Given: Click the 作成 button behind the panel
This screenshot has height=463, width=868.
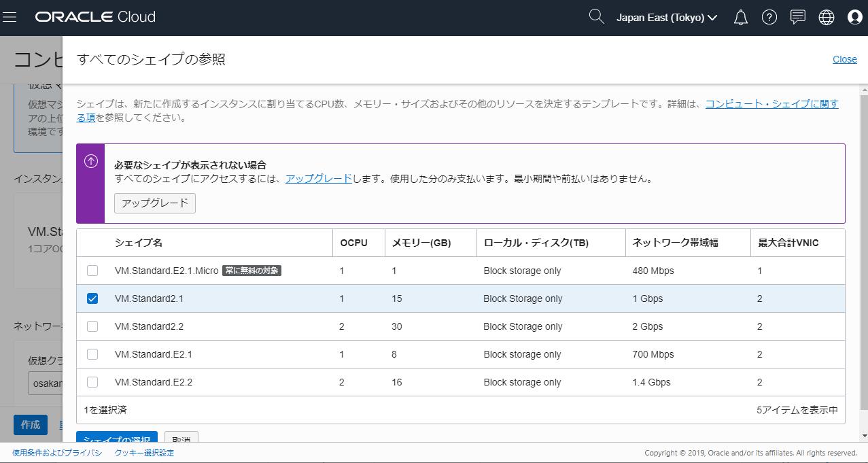Looking at the screenshot, I should coord(31,425).
